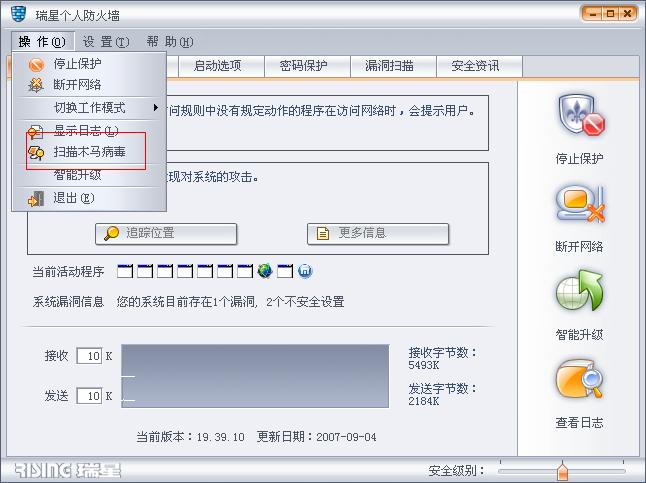This screenshot has height=483, width=646.
Task: Open the 帮助(H) menu
Action: (170, 42)
